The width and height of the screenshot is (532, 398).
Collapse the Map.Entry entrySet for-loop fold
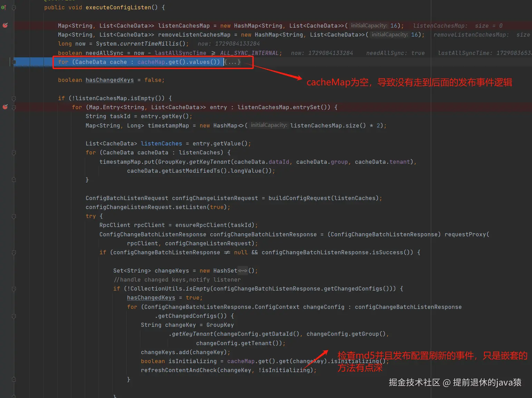coord(14,107)
